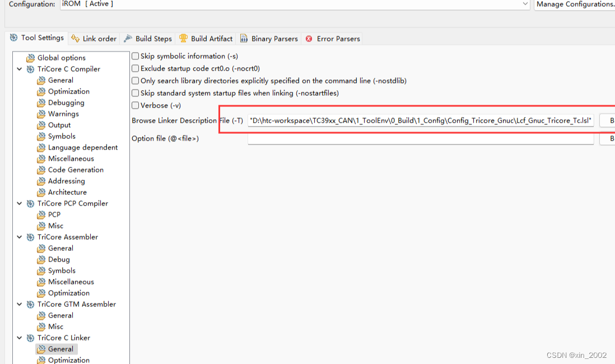Click Miscellaneous icon under TriCore C Compiler
Screen dimensions: 615x364
(x=41, y=158)
